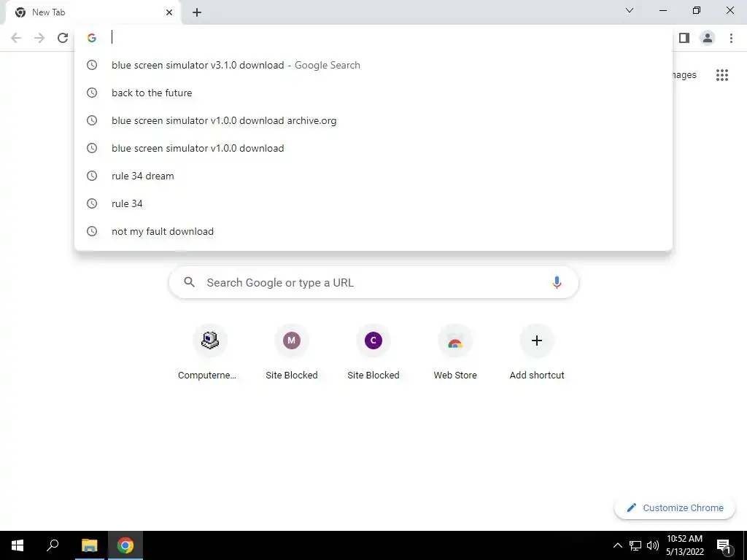The width and height of the screenshot is (747, 560).
Task: Show hidden tray icons chevron
Action: (x=617, y=545)
